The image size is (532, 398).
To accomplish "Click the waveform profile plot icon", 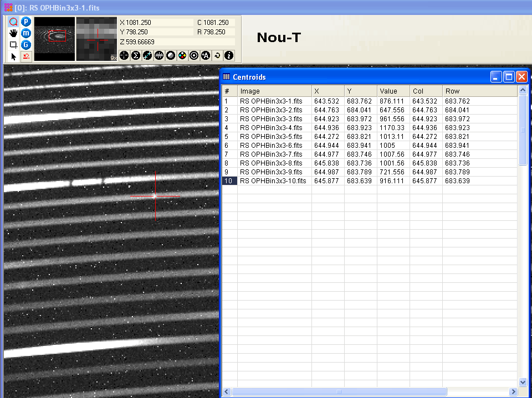I will tap(159, 55).
